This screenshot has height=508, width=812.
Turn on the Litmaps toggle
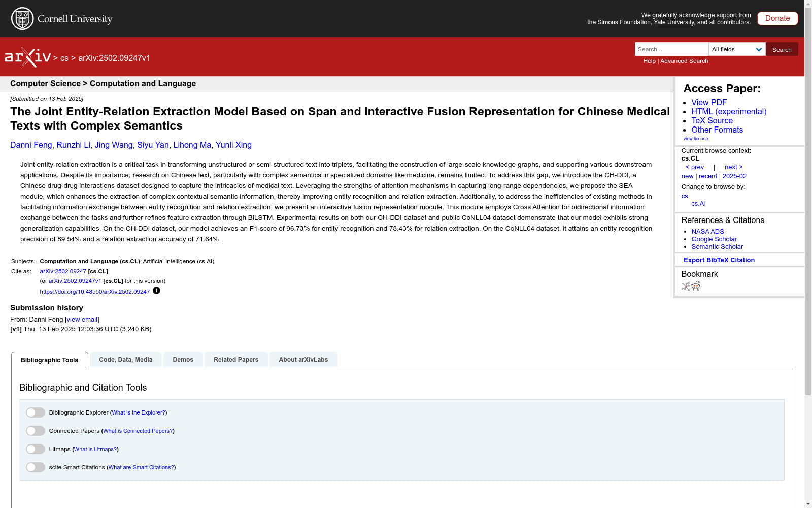pos(36,449)
